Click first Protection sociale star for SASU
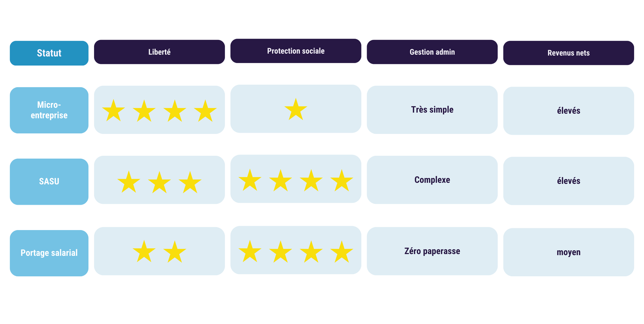This screenshot has width=644, height=324. (250, 181)
